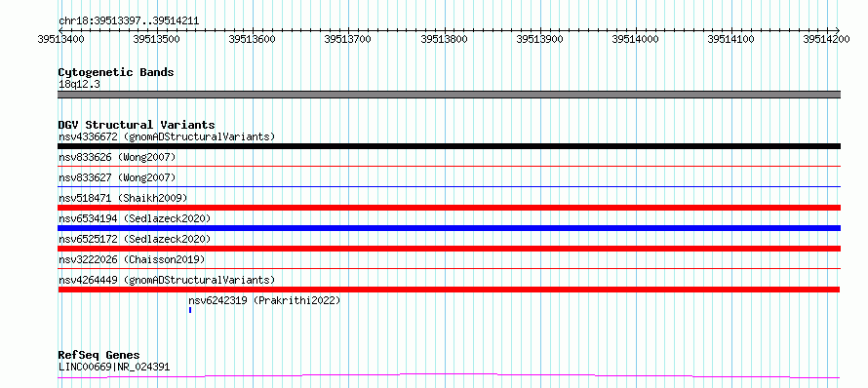Image resolution: width=868 pixels, height=388 pixels.
Task: Click the chr18:39513397..39514211 region label
Action: tap(129, 21)
